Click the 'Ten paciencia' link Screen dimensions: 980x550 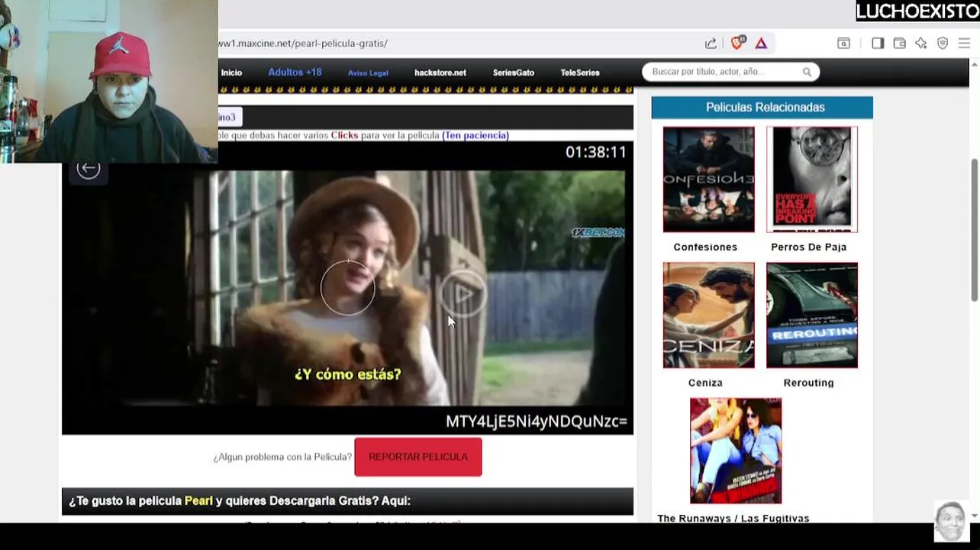click(x=475, y=135)
